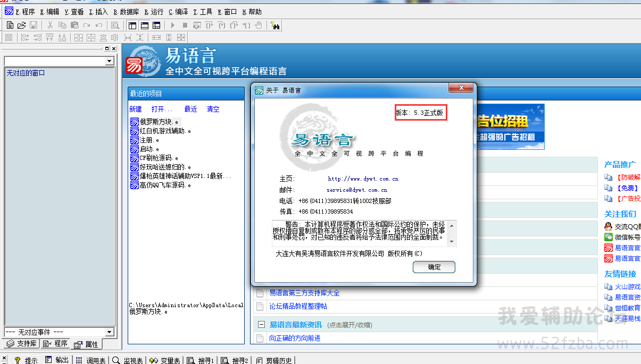This screenshot has width=641, height=364.
Task: Open the 论坛精品教程整理帖 link
Action: (298, 307)
